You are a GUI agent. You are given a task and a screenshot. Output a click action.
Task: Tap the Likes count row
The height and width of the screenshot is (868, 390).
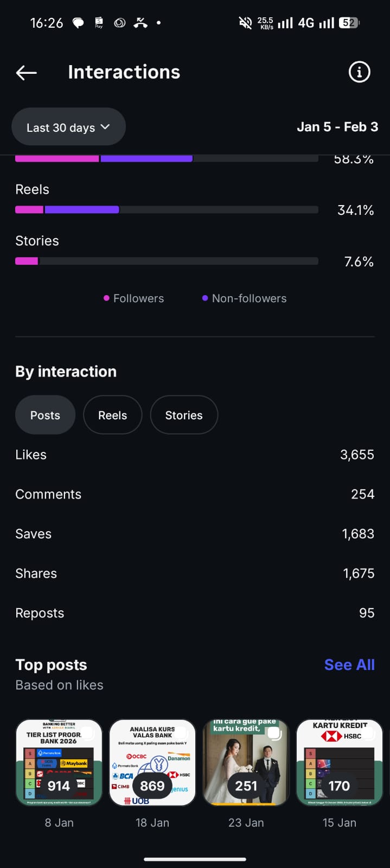click(195, 455)
